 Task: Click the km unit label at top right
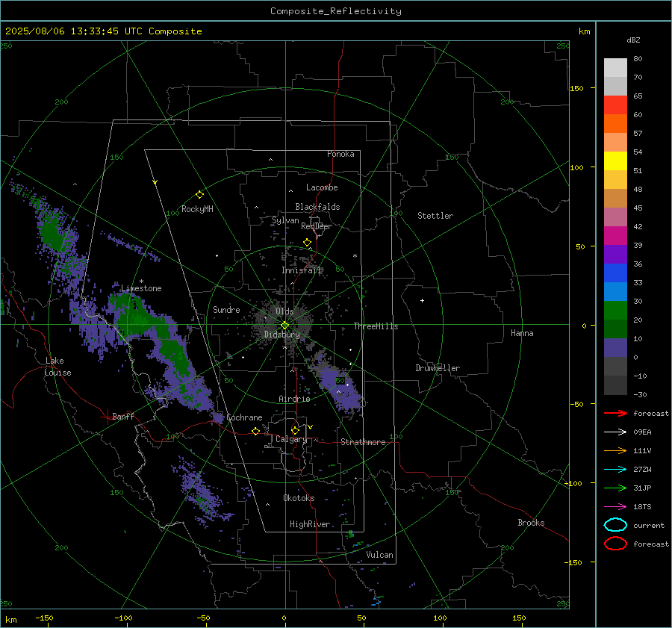click(x=584, y=31)
